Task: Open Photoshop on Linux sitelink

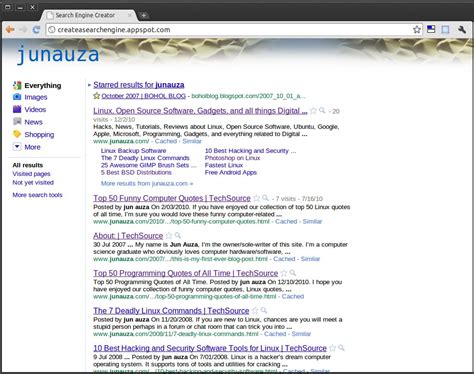Action: [232, 158]
